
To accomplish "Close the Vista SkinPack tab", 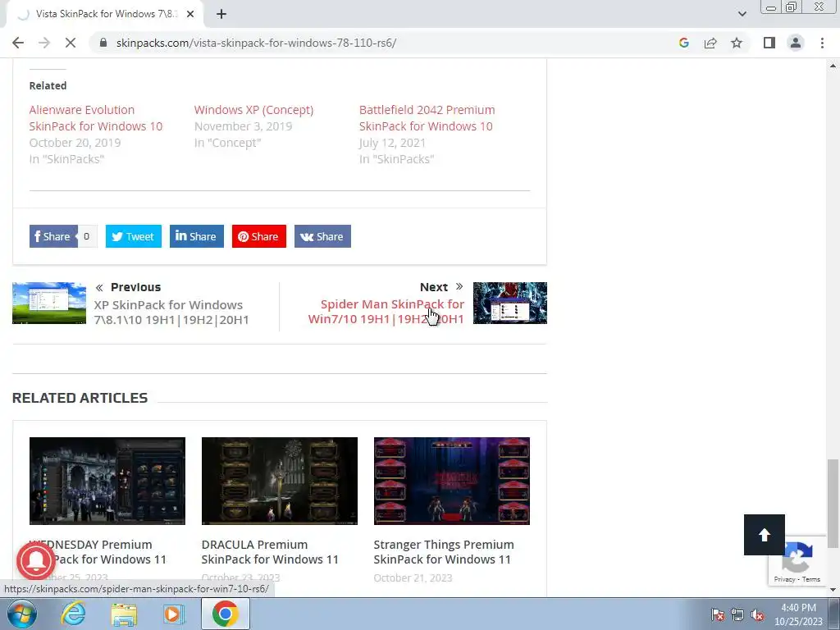I will pyautogui.click(x=190, y=15).
